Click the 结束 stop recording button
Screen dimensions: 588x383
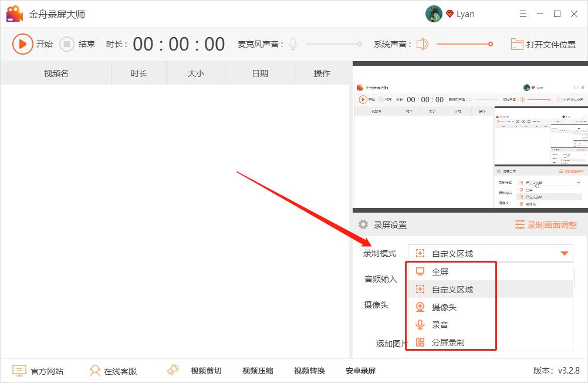tap(67, 43)
